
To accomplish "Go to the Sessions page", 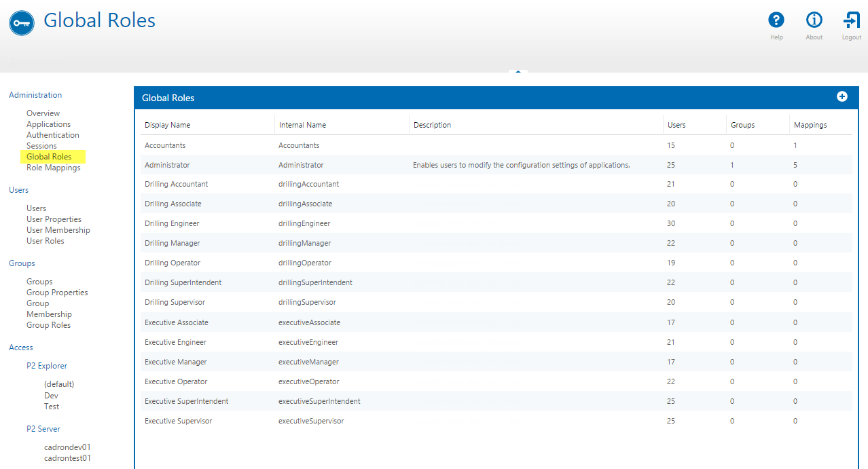I will [x=41, y=146].
